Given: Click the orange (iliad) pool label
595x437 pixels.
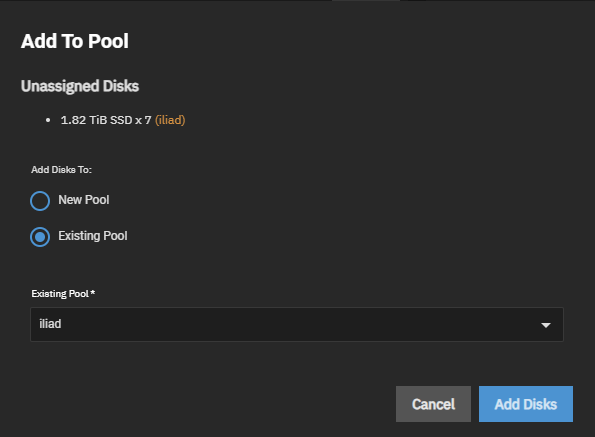Looking at the screenshot, I should [170, 120].
